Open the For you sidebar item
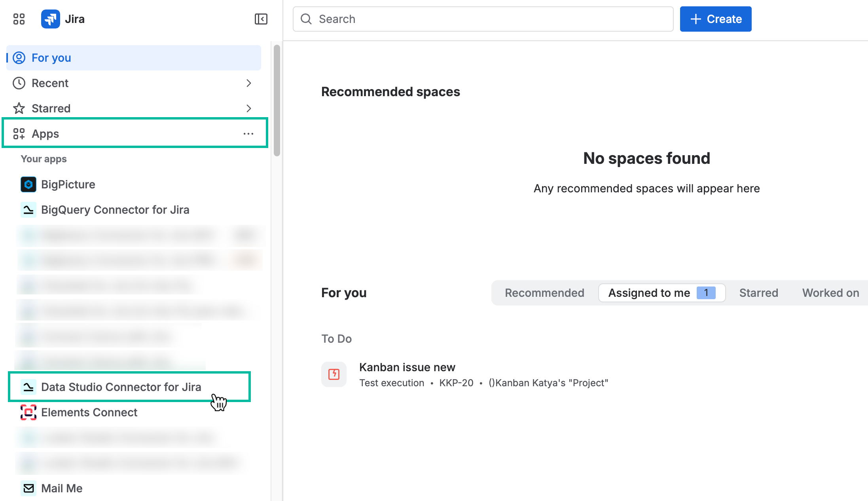 pyautogui.click(x=134, y=58)
